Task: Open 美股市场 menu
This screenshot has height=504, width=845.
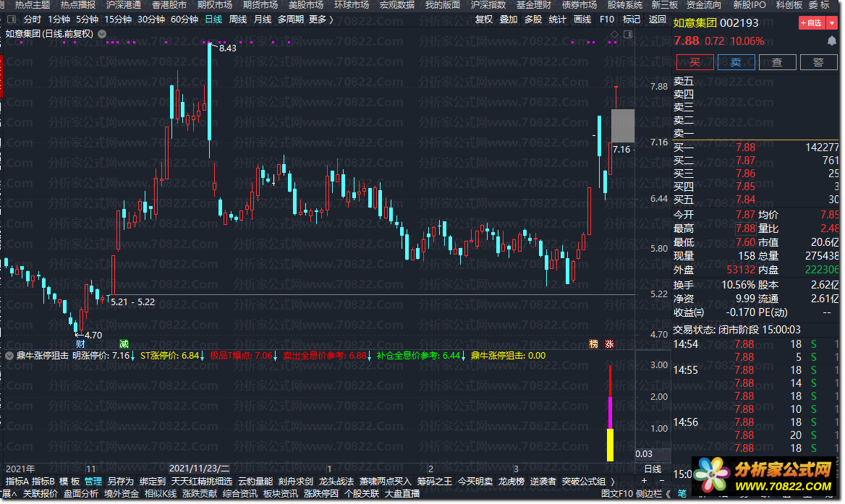Action: point(306,5)
